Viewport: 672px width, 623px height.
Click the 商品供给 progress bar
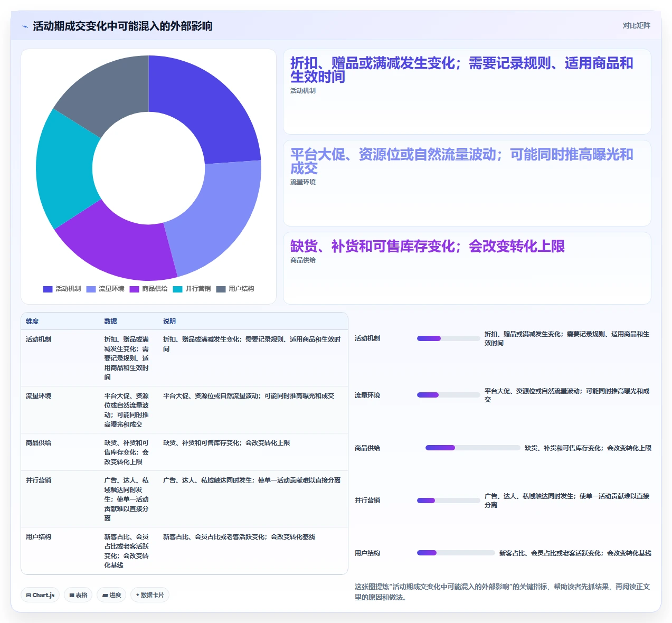point(473,448)
